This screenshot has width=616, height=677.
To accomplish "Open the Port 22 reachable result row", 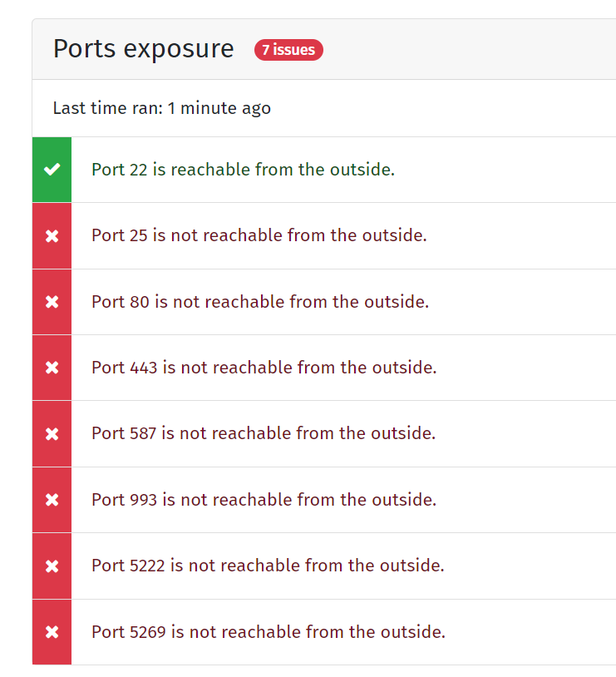I will (324, 170).
